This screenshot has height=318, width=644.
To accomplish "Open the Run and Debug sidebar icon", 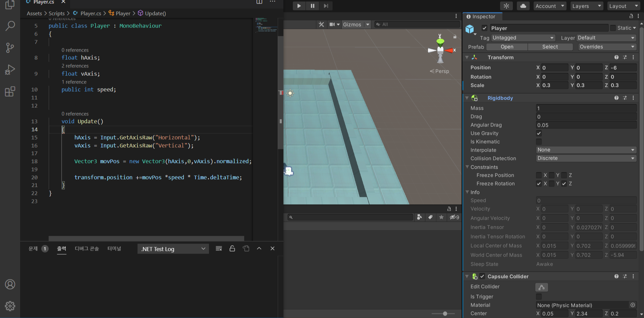I will 10,69.
